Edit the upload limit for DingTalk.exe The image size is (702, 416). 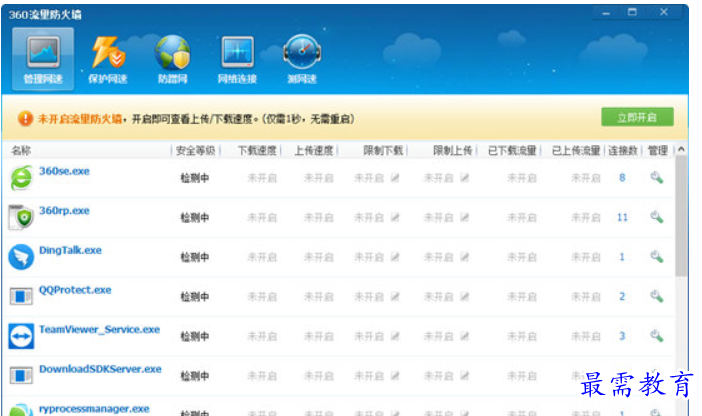pos(465,257)
